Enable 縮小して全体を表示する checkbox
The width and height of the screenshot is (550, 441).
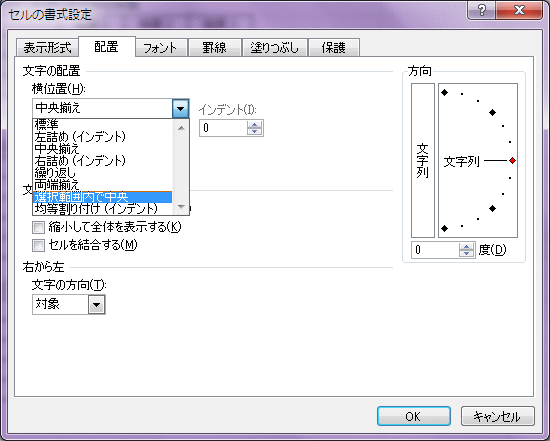(38, 227)
